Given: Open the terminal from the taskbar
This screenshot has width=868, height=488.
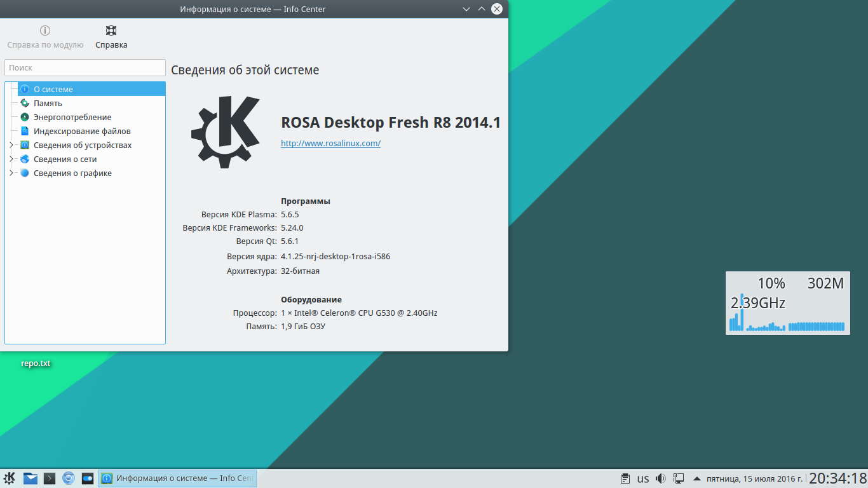Looking at the screenshot, I should (x=50, y=478).
